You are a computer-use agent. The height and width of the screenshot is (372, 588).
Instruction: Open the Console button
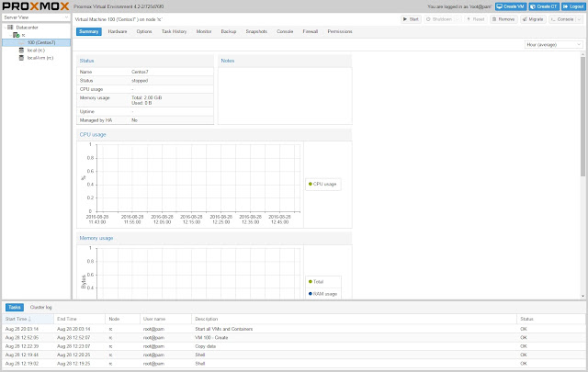562,19
